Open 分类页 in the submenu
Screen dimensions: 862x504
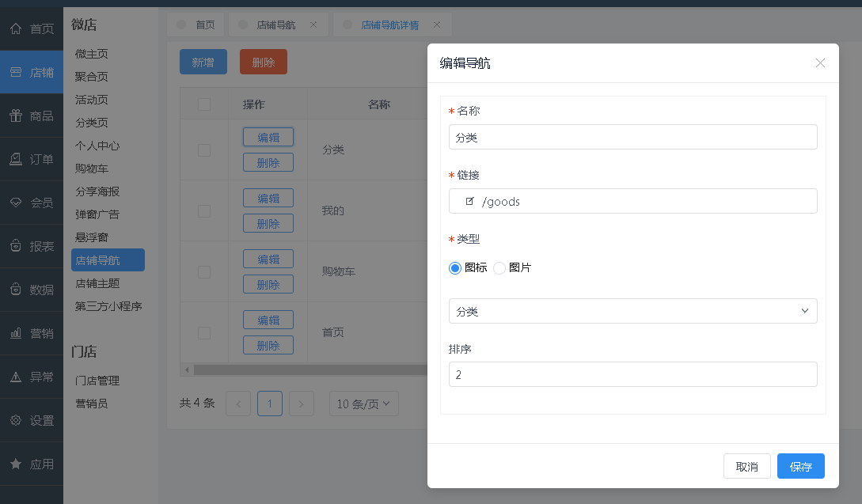pos(91,123)
